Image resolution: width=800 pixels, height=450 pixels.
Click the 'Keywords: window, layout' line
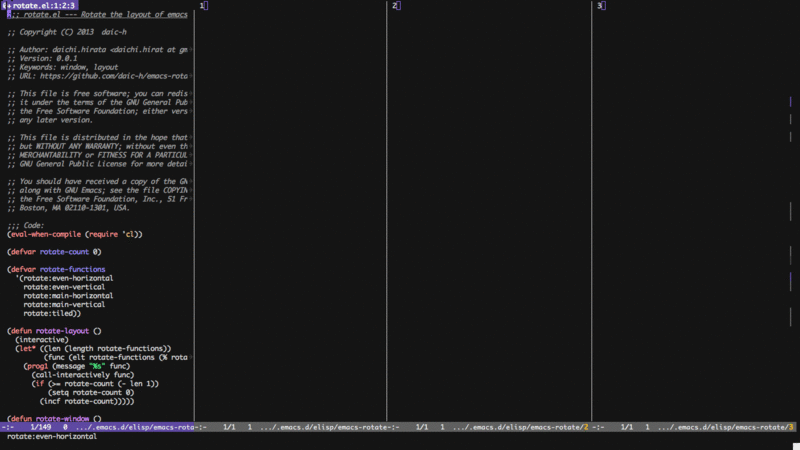(x=63, y=67)
